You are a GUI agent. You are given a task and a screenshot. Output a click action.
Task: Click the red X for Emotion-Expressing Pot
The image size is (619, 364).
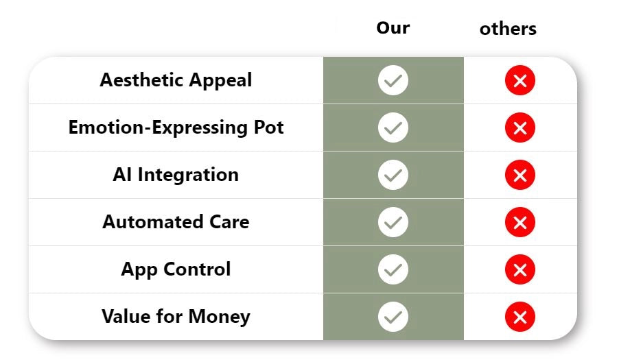(520, 128)
